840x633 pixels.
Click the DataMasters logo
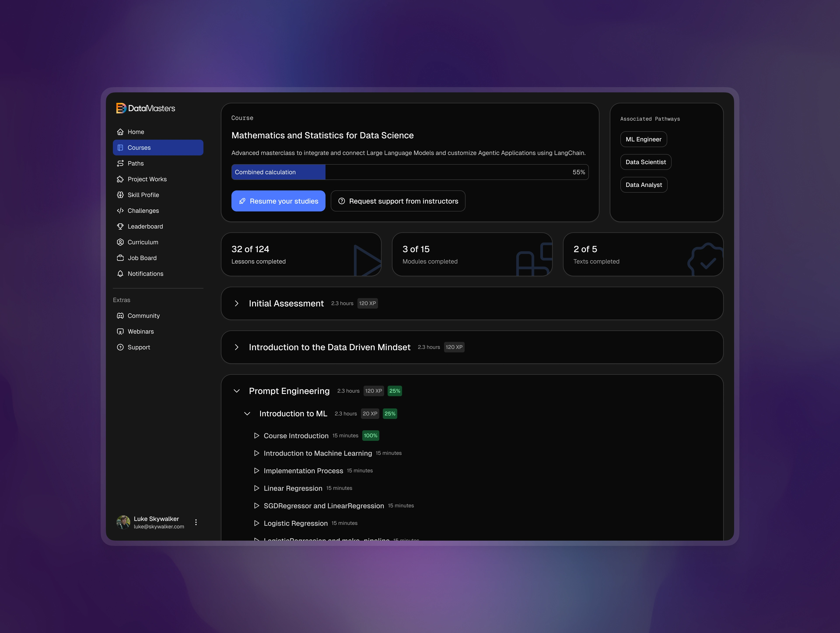(145, 108)
